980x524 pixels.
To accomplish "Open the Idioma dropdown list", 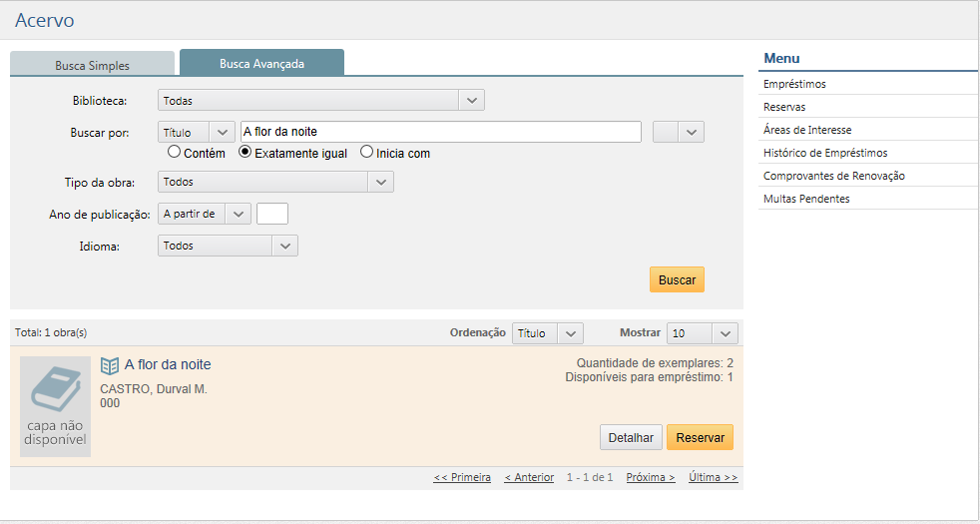I will click(228, 246).
